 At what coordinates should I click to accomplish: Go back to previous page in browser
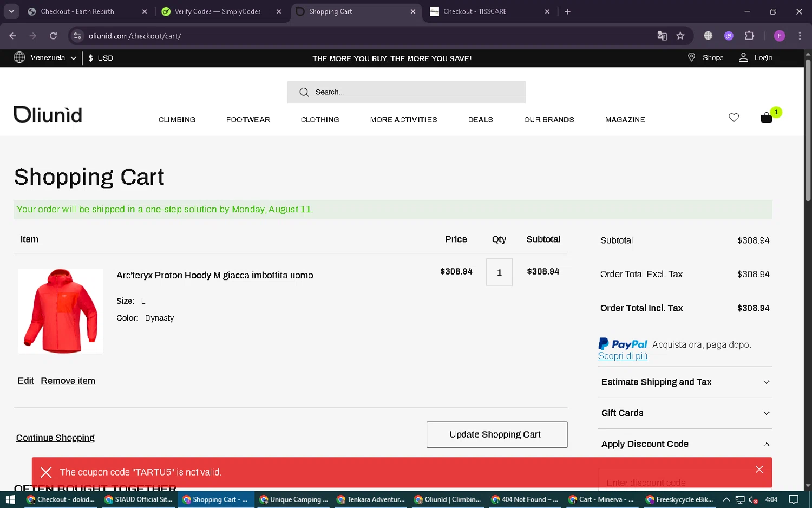13,36
